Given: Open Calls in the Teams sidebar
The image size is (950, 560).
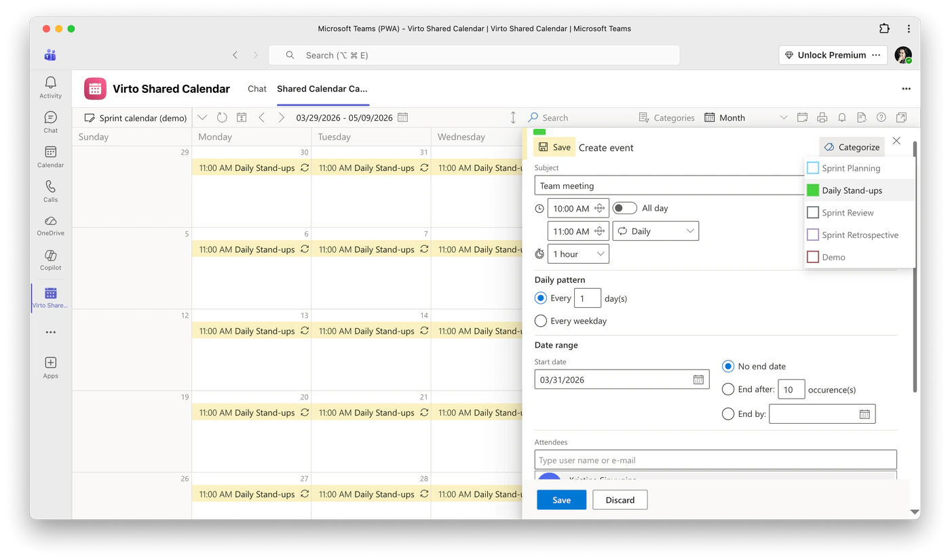Looking at the screenshot, I should click(50, 191).
